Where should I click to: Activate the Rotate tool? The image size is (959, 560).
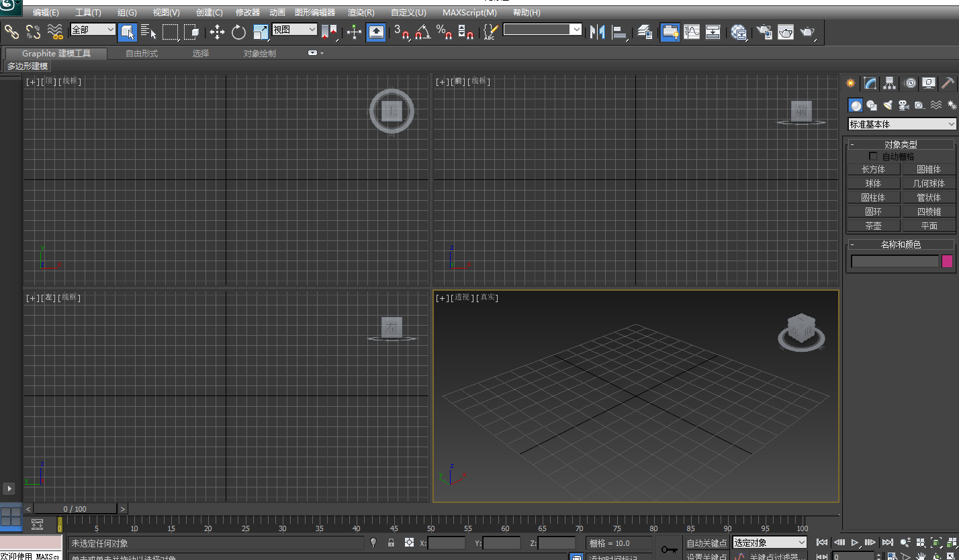point(238,32)
